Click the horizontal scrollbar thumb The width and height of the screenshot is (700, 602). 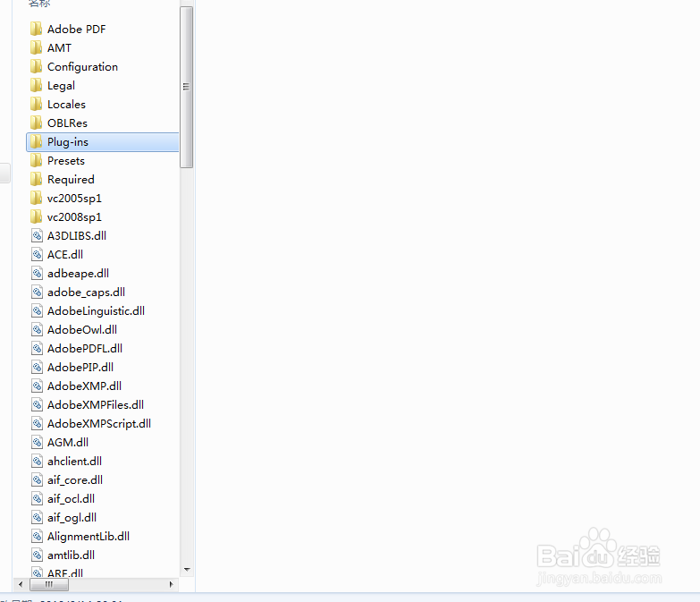pyautogui.click(x=49, y=584)
